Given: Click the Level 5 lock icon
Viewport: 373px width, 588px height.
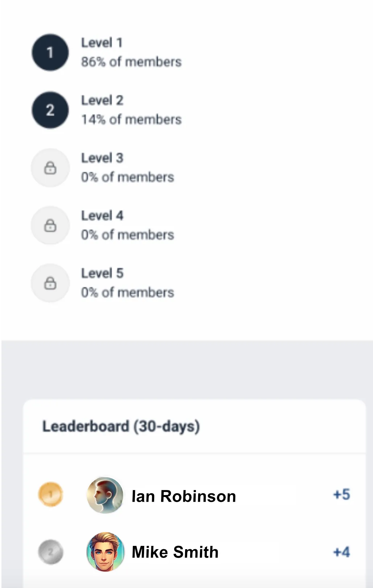Looking at the screenshot, I should [x=50, y=283].
